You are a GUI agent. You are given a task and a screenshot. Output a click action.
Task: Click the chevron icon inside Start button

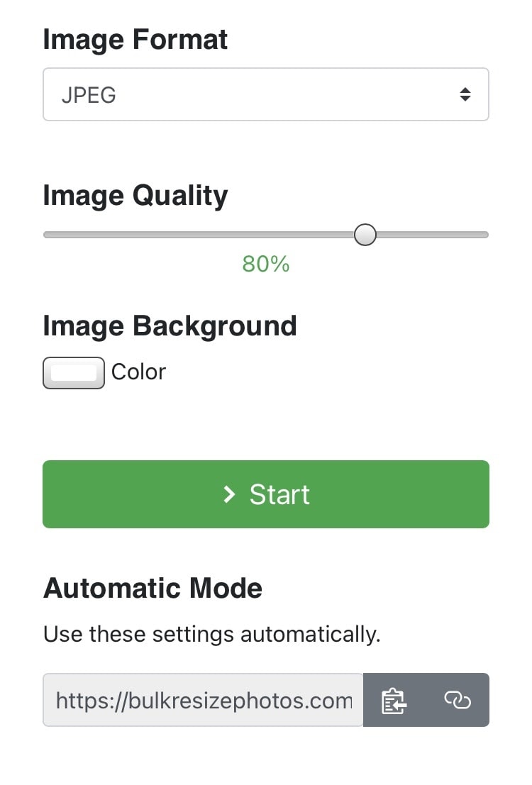(229, 494)
